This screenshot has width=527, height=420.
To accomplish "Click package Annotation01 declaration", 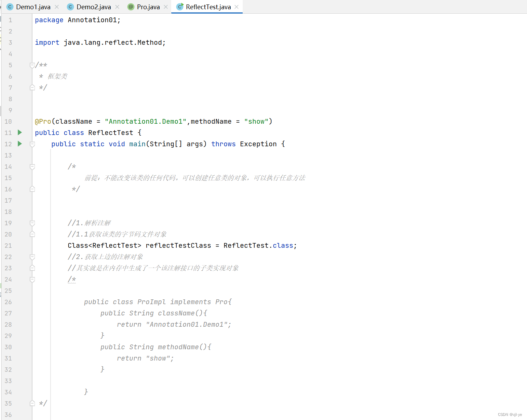I will (x=78, y=20).
